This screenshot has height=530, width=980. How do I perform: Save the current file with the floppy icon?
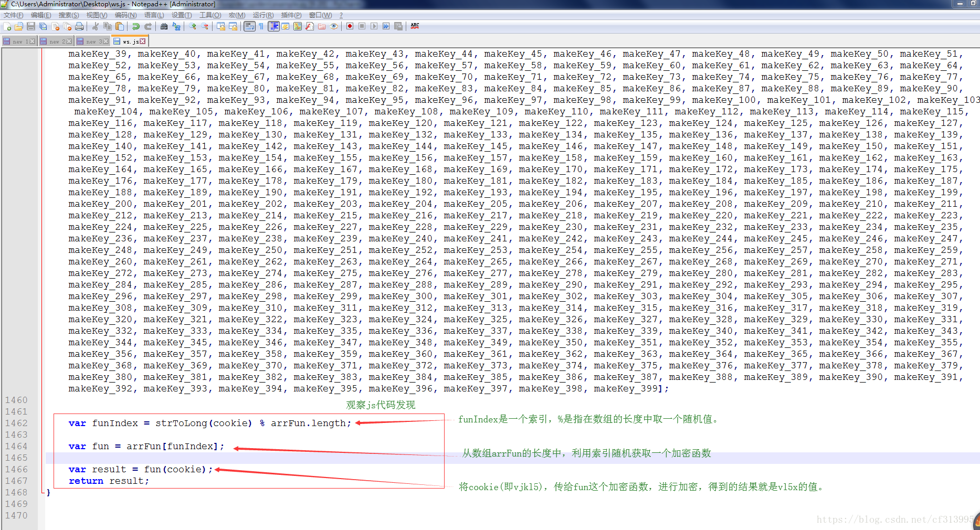pos(30,26)
